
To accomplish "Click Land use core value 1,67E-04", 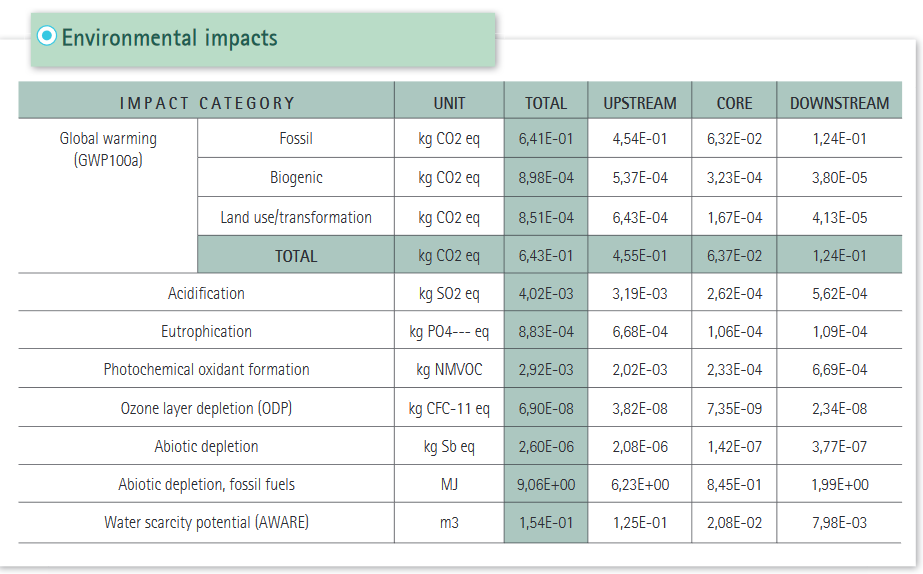I will (734, 217).
